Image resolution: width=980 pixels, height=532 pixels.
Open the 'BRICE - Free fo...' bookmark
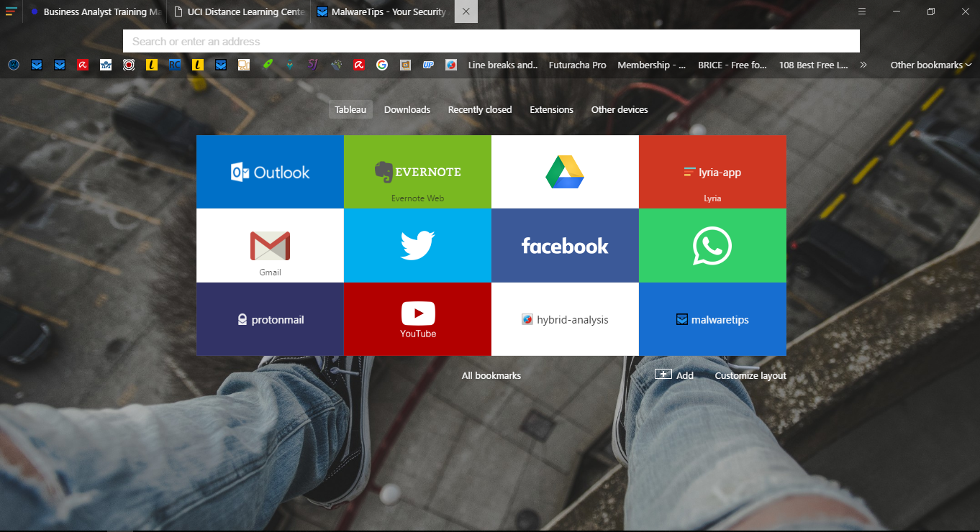pos(732,65)
